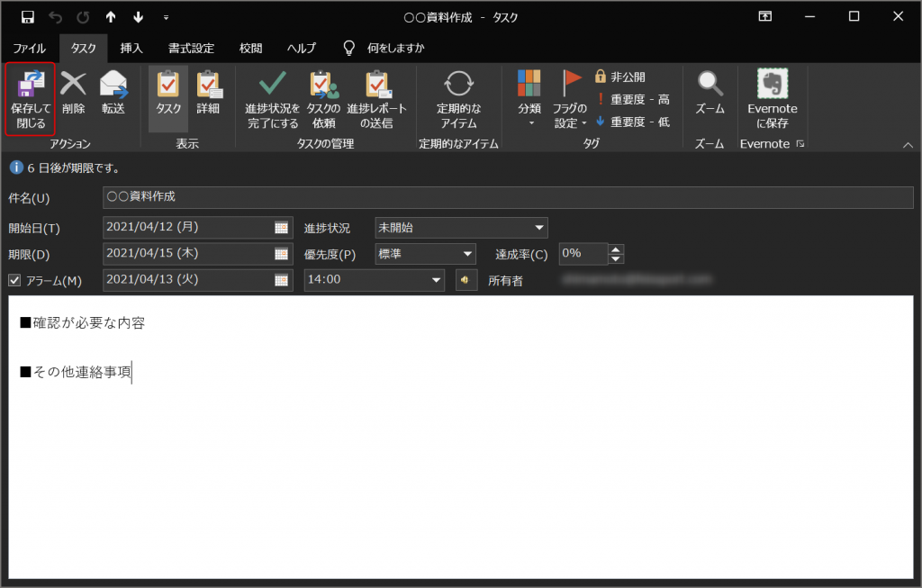Select the タスク view clipboard icon

168,84
